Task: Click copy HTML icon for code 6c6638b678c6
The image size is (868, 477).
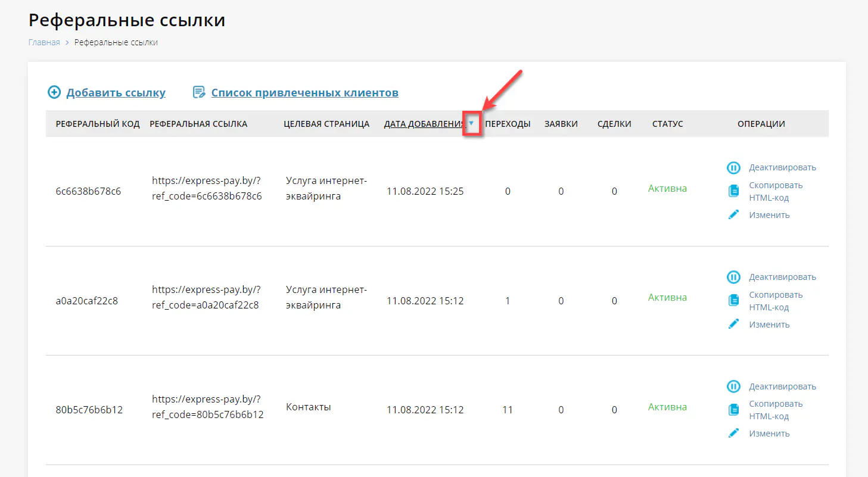Action: point(733,191)
